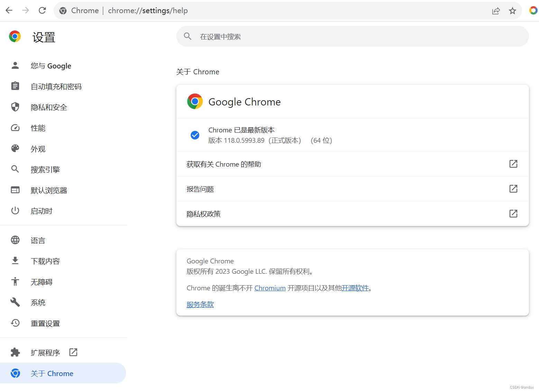Screen dimensions: 539x392
Task: Select the 性能 menu item
Action: point(64,128)
